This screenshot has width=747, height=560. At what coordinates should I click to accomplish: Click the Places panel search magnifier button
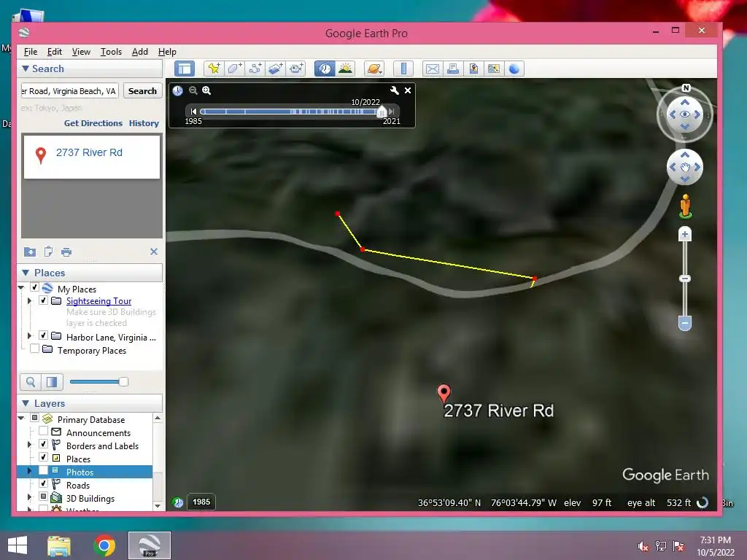(31, 381)
